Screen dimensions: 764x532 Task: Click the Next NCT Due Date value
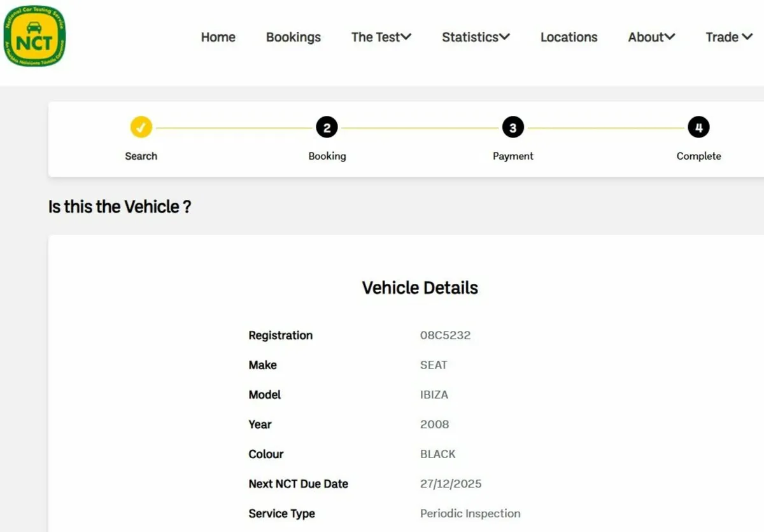(x=450, y=484)
